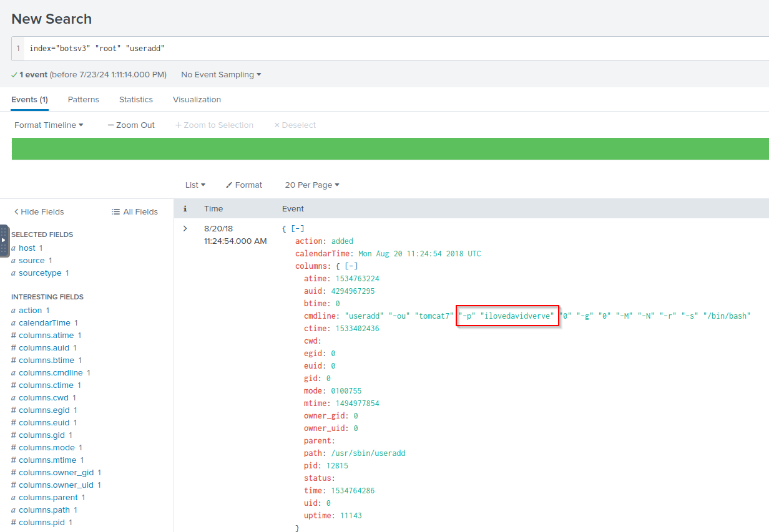Open Format Timeline dropdown

point(49,125)
